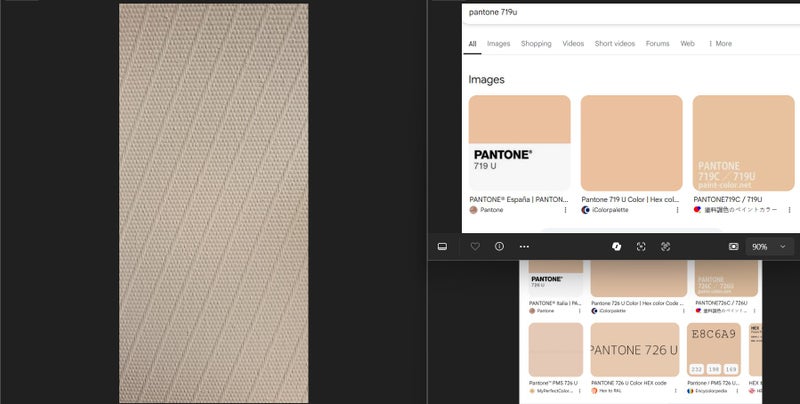
Task: Switch to the Forums search tab
Action: tap(658, 44)
